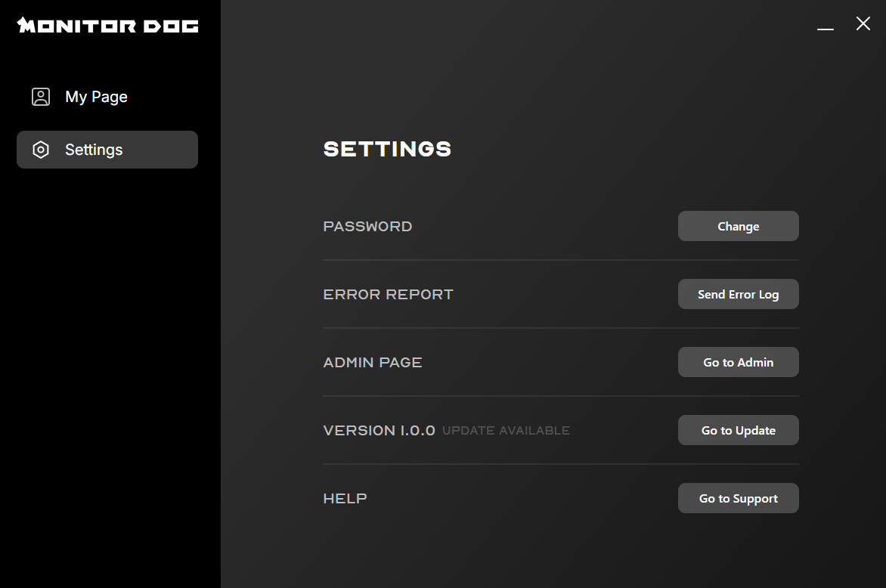The height and width of the screenshot is (588, 886).
Task: Start the update with Go to Update
Action: click(738, 430)
